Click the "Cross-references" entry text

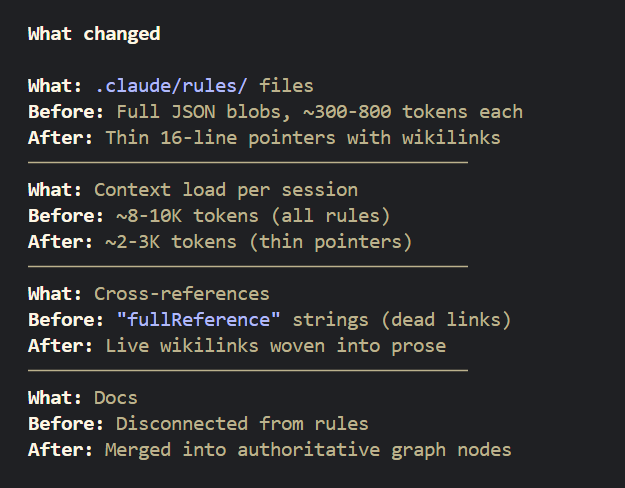click(x=181, y=294)
